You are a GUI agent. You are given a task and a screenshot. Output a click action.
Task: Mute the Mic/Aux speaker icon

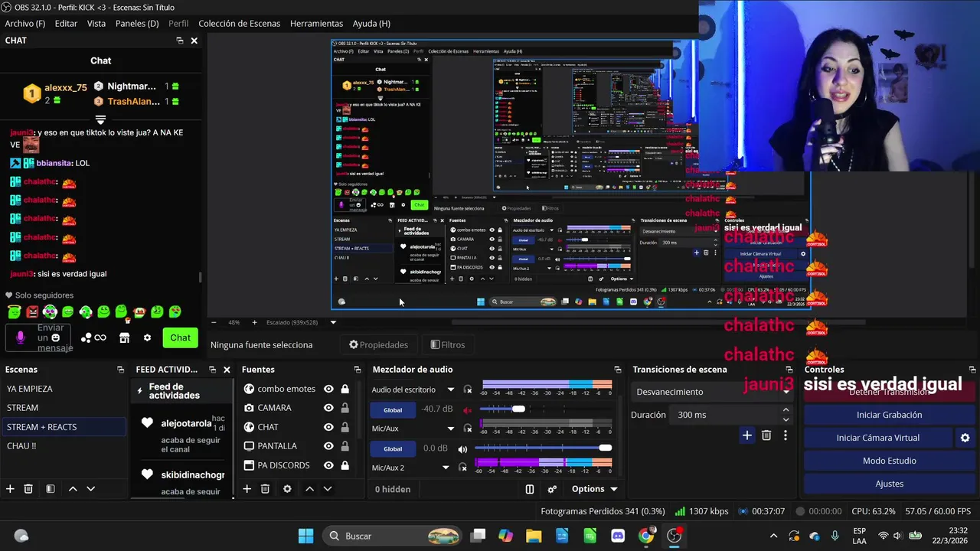[462, 448]
